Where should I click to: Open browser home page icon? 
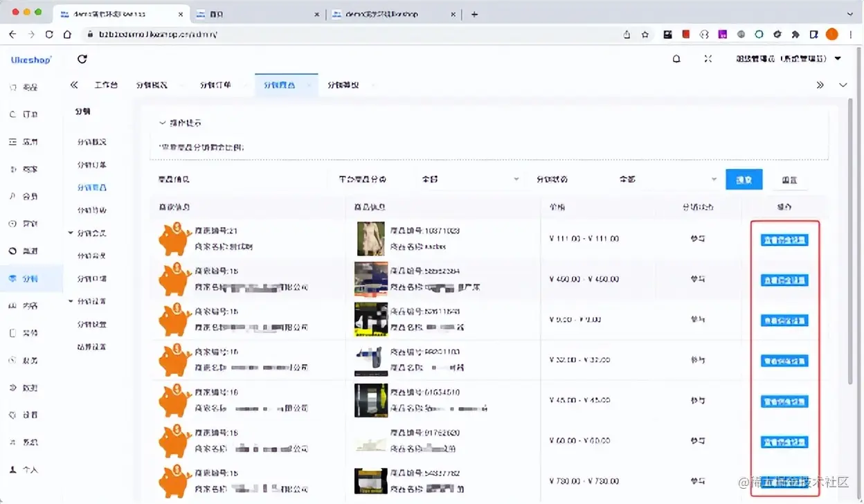point(67,34)
